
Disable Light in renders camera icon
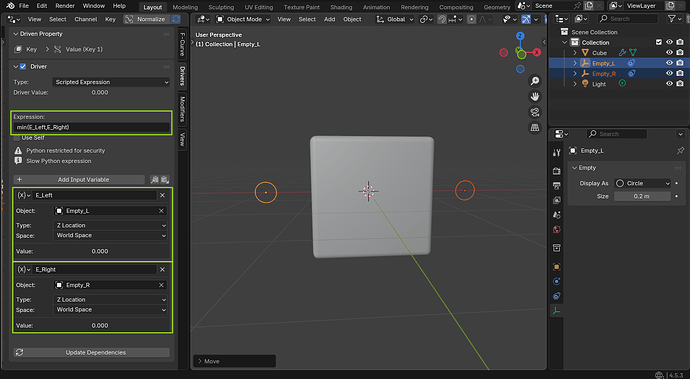680,84
